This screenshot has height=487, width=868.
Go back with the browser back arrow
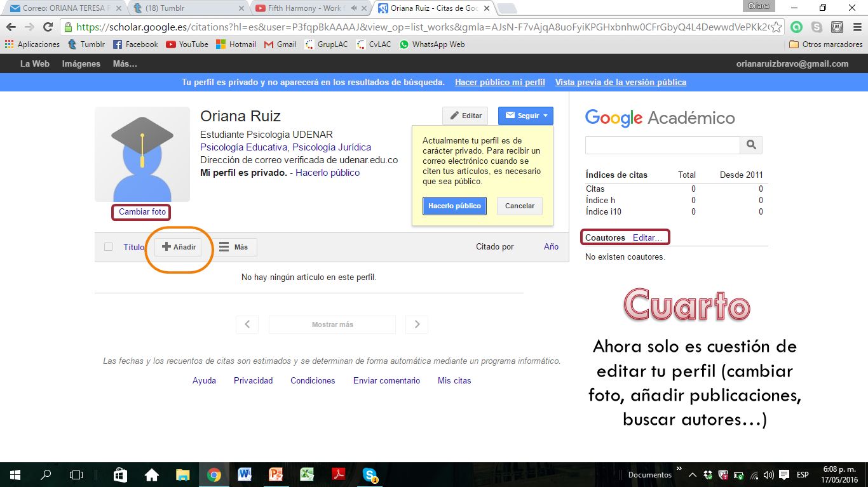point(11,27)
